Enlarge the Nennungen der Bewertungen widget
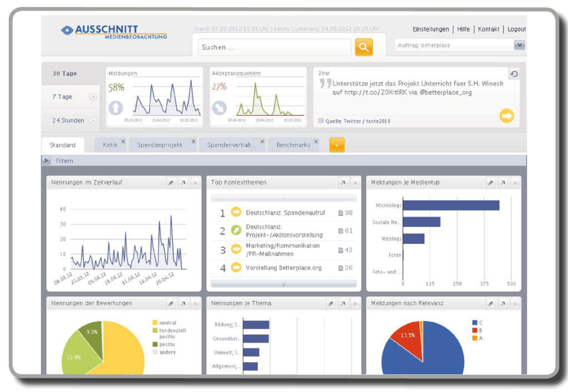Screen dimensions: 568x392 click(183, 303)
